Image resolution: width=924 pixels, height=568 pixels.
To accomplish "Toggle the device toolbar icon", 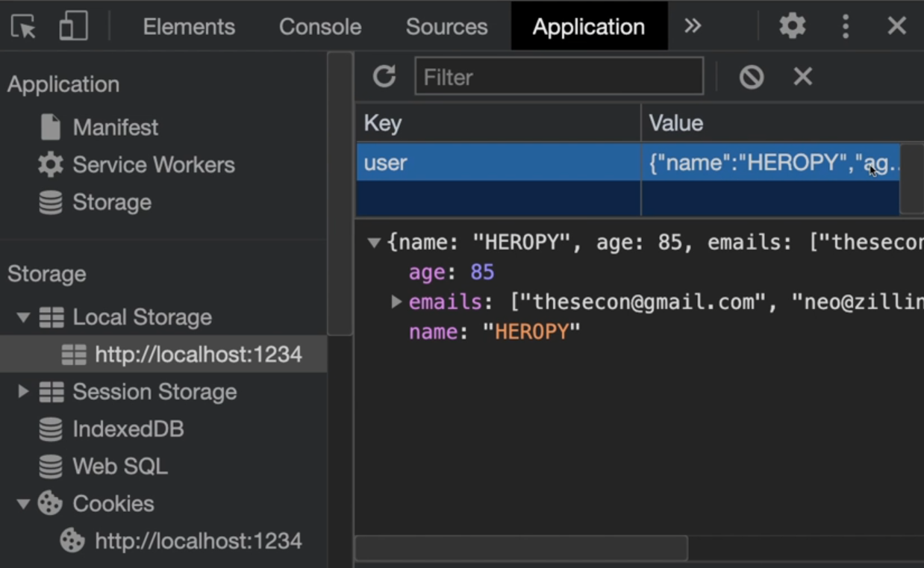I will (73, 26).
